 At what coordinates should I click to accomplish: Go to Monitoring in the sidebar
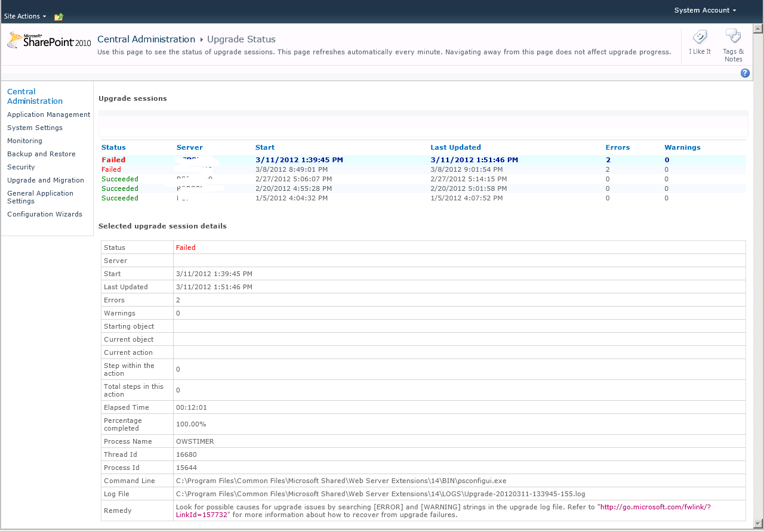(24, 141)
